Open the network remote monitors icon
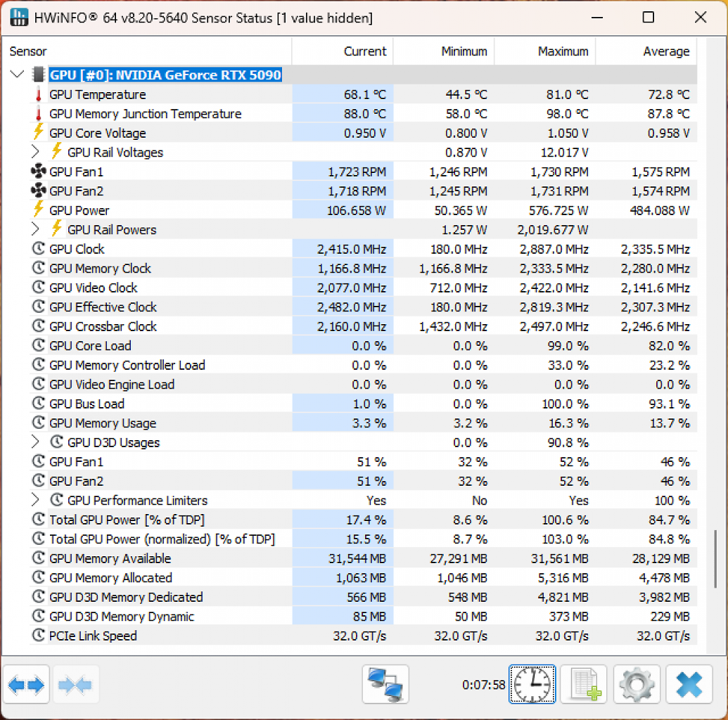The image size is (728, 720). (385, 685)
